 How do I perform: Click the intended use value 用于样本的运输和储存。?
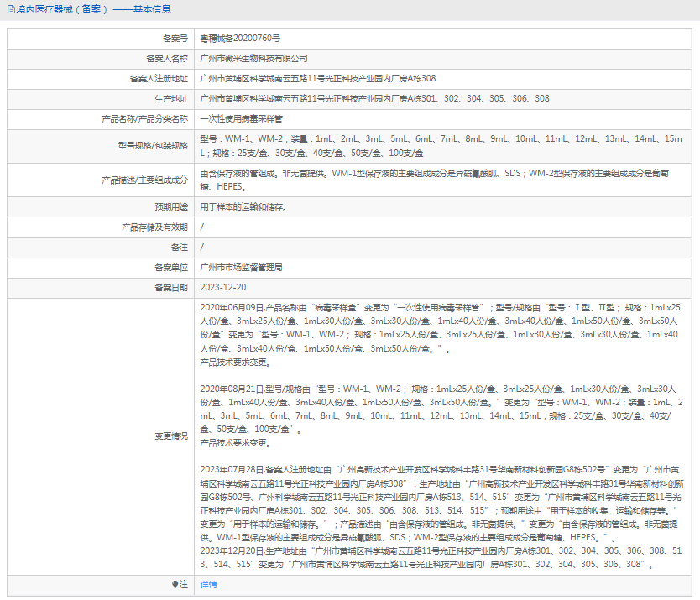[x=243, y=207]
